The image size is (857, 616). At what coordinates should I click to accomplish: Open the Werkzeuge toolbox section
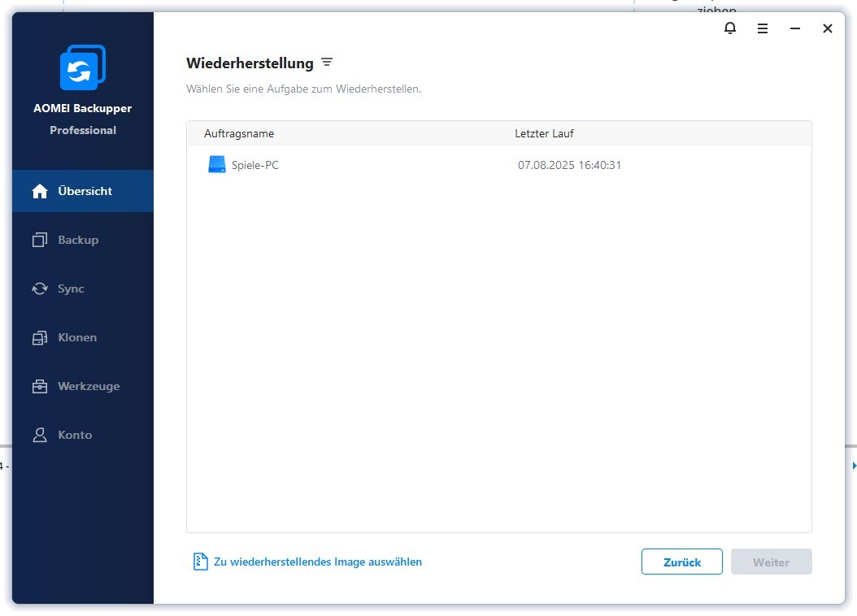pyautogui.click(x=88, y=386)
